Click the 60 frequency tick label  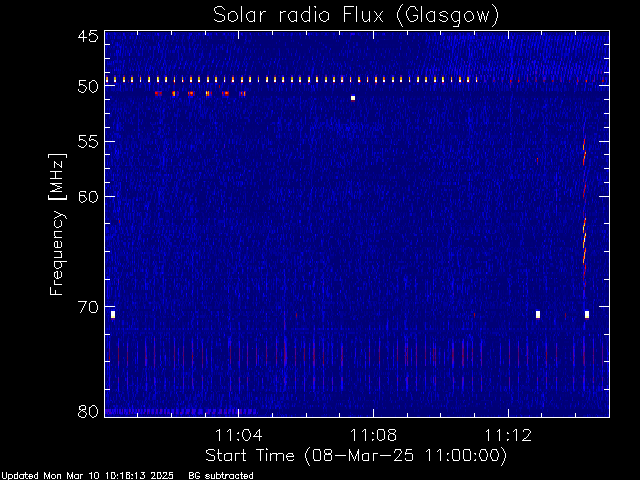tap(88, 196)
